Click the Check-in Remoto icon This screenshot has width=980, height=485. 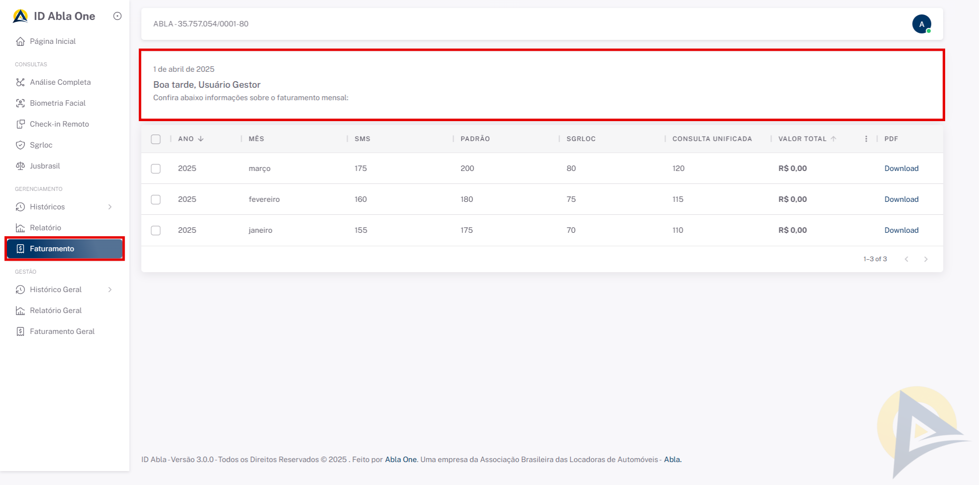[20, 124]
